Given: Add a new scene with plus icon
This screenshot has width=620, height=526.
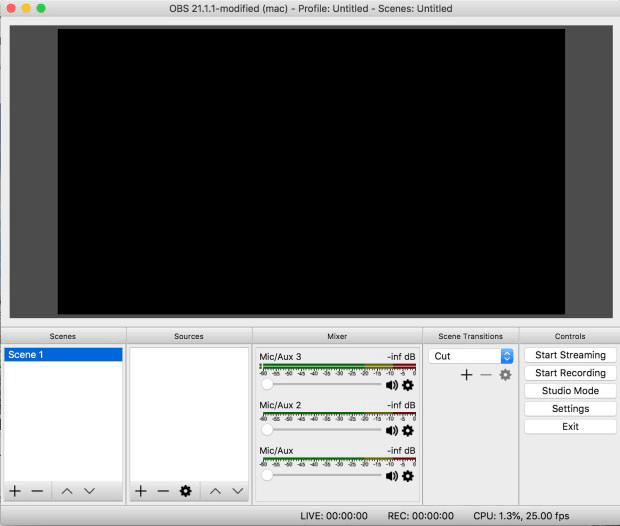Looking at the screenshot, I should pos(15,491).
